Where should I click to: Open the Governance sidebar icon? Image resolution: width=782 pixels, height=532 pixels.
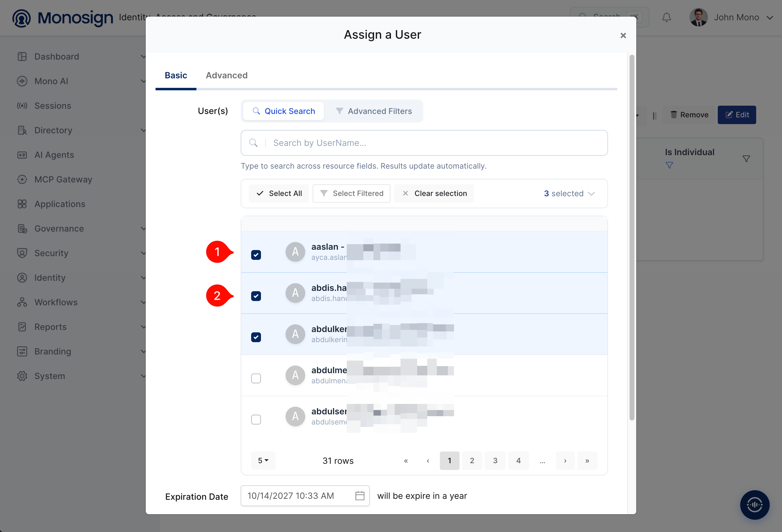tap(22, 228)
